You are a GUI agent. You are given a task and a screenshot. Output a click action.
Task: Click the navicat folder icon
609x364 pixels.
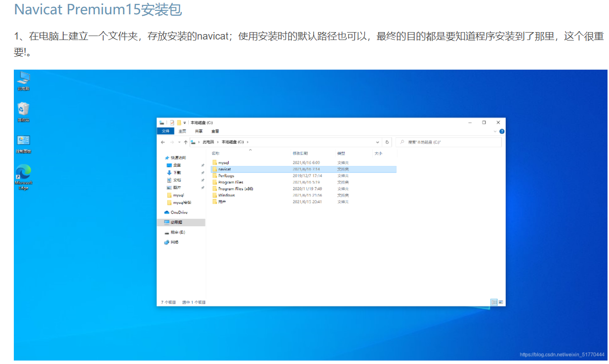tap(214, 169)
